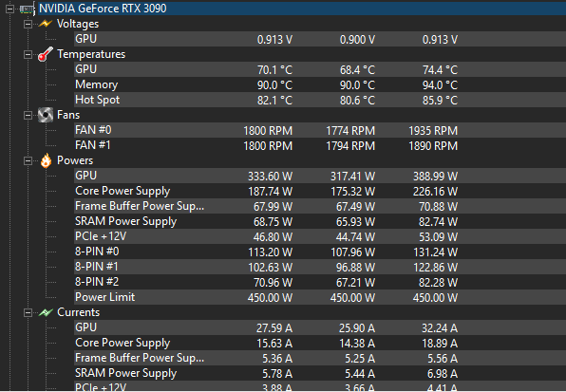Image resolution: width=566 pixels, height=392 pixels.
Task: Click the Frame Buffer current minimum 5.25 A
Action: pos(360,359)
